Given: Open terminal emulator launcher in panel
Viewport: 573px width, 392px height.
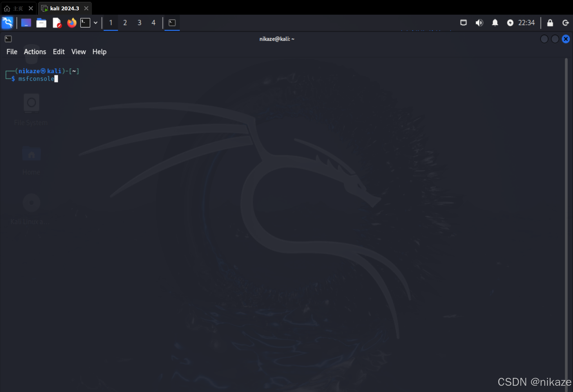Looking at the screenshot, I should (85, 23).
